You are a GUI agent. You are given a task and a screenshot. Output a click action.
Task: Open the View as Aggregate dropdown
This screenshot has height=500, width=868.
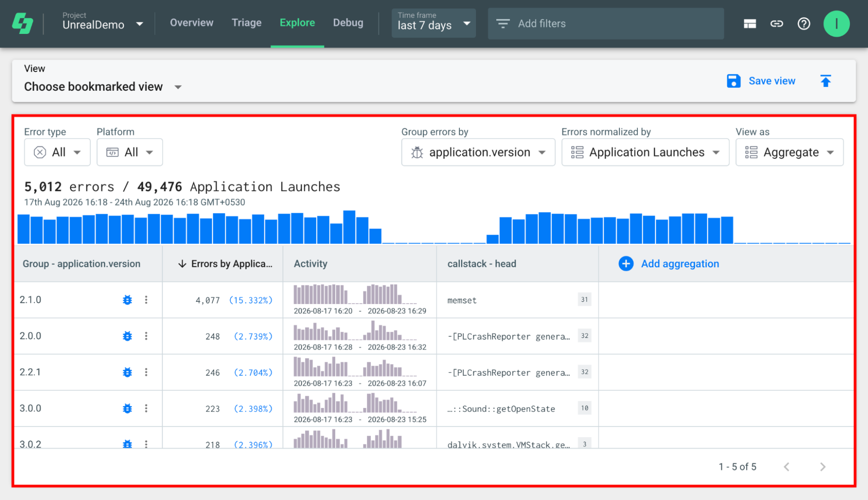point(789,152)
